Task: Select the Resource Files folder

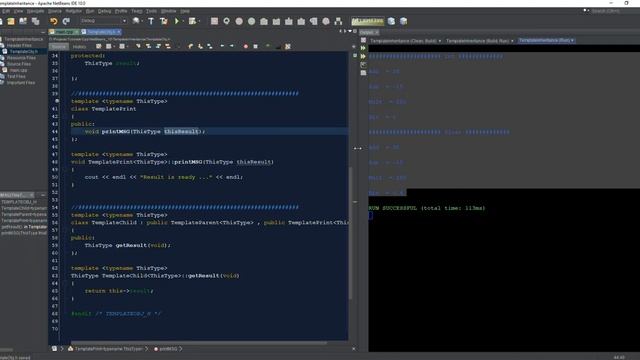Action: (21, 58)
